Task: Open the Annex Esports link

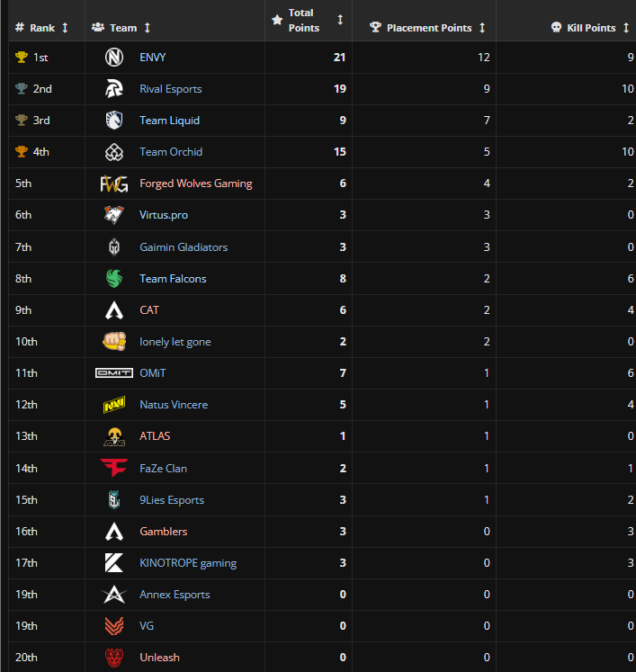Action: (175, 595)
